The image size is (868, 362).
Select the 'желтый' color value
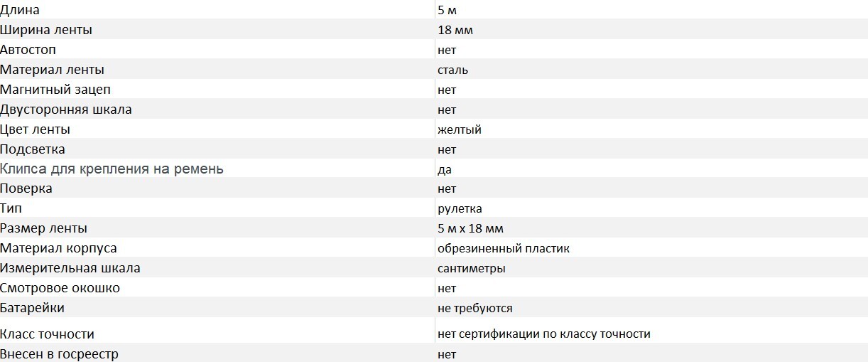[460, 129]
